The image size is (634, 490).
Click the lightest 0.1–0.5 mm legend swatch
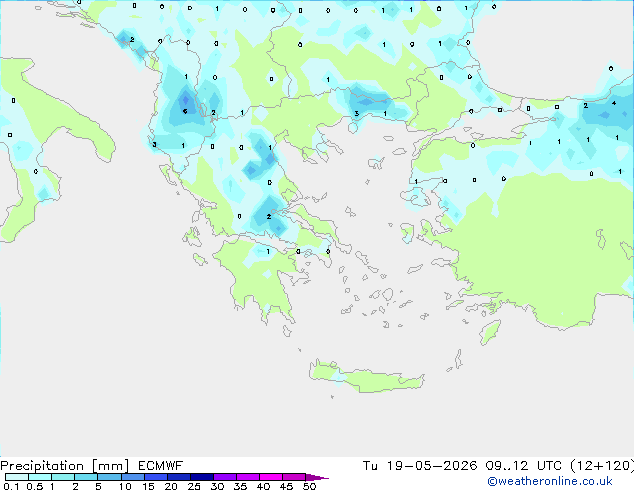coord(17,477)
